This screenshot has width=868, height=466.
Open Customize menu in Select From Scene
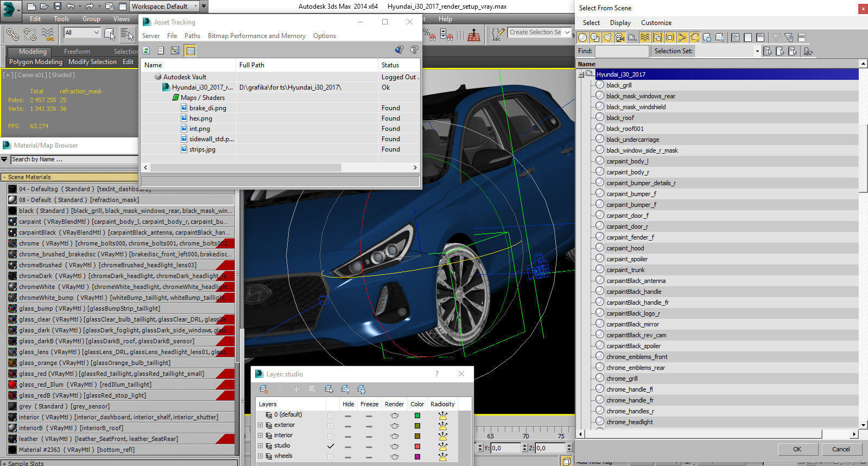click(656, 23)
